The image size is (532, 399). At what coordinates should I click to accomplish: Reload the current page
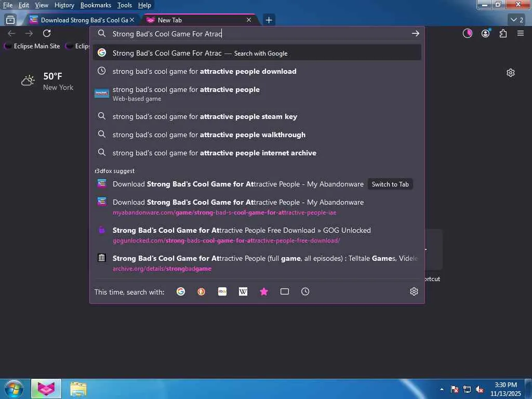tap(47, 33)
